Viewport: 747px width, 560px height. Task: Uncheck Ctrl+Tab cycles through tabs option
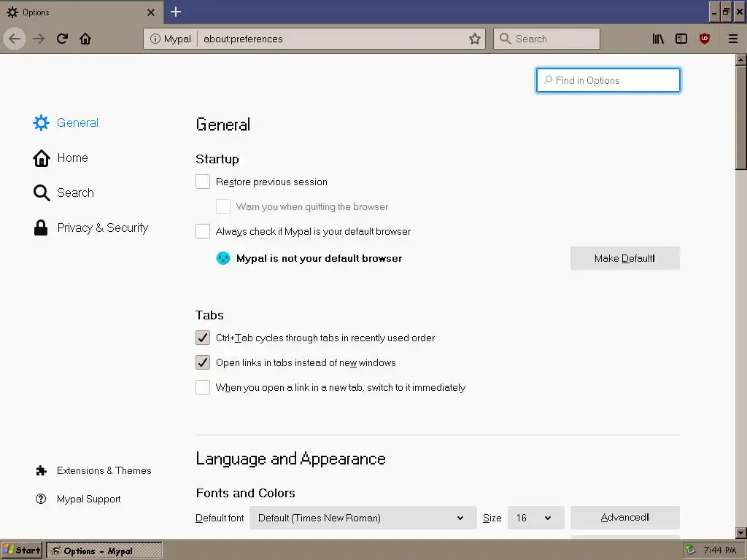203,338
